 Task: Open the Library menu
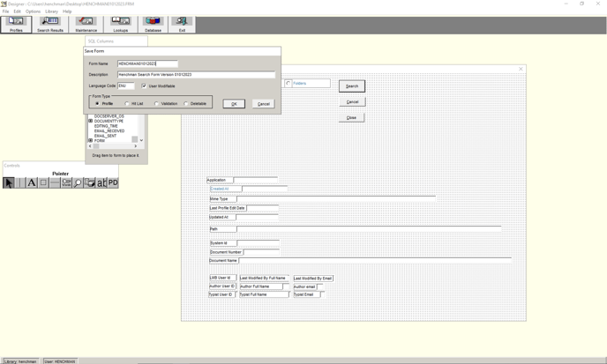pos(51,11)
